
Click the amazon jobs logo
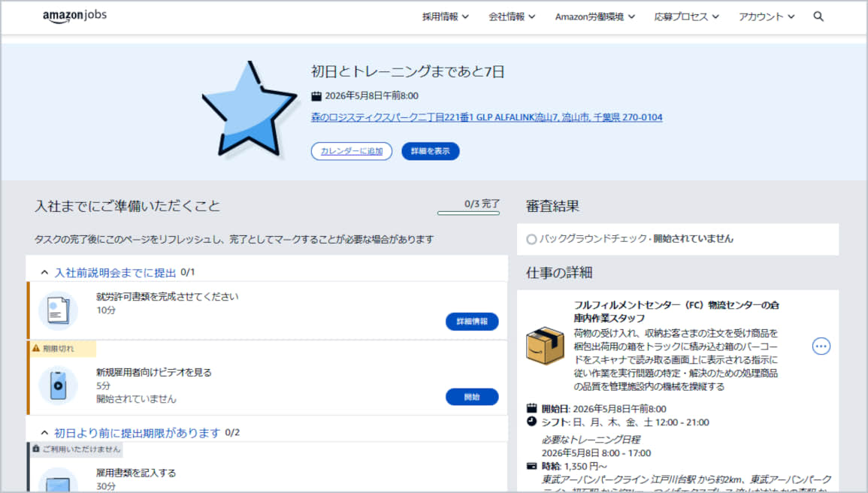pos(74,16)
